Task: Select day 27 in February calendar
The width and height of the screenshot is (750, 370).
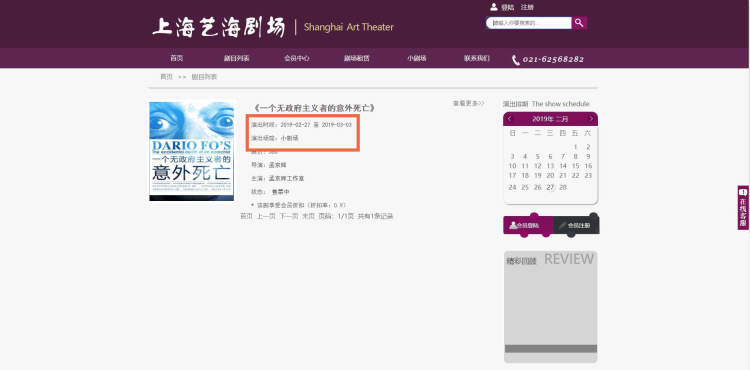Action: tap(550, 187)
